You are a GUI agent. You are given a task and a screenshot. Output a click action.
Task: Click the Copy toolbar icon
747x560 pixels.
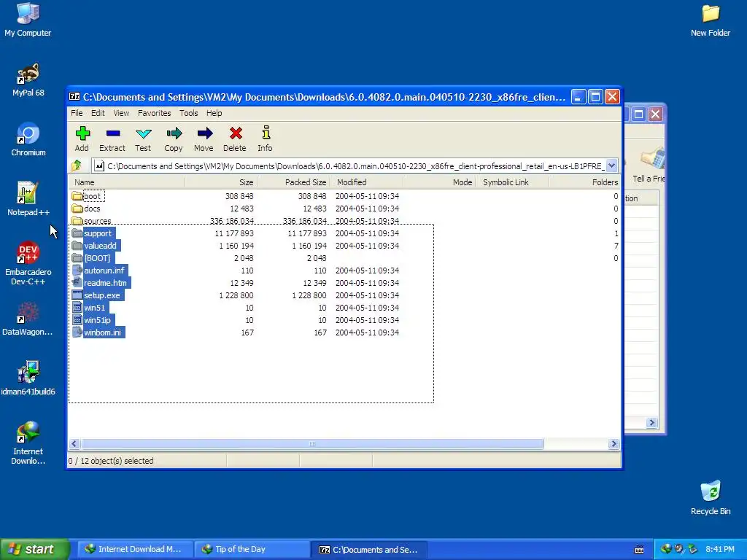(x=174, y=139)
